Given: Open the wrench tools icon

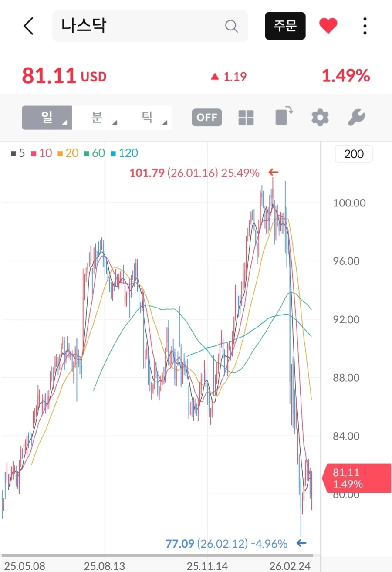Looking at the screenshot, I should (x=356, y=118).
